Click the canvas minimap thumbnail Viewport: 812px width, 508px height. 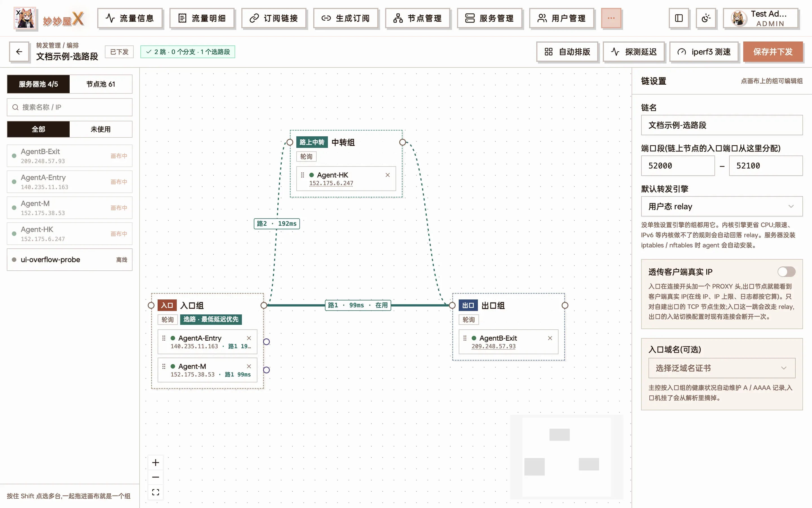point(566,457)
